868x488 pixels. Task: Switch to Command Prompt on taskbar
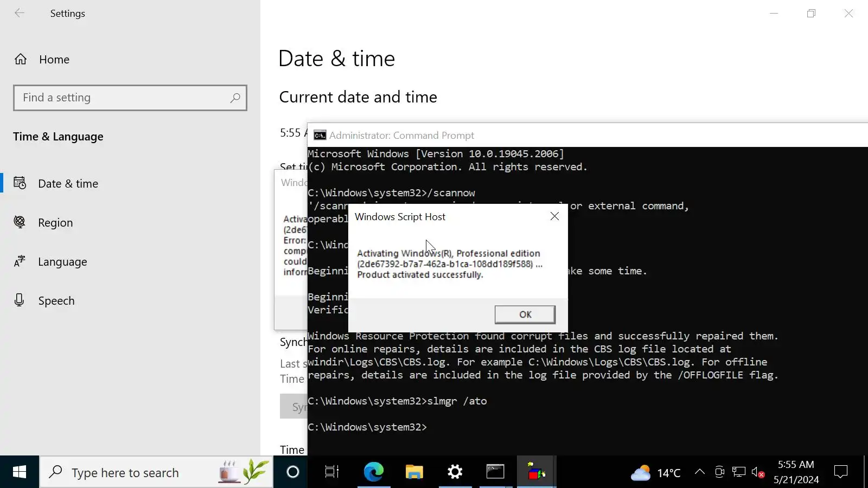click(495, 472)
